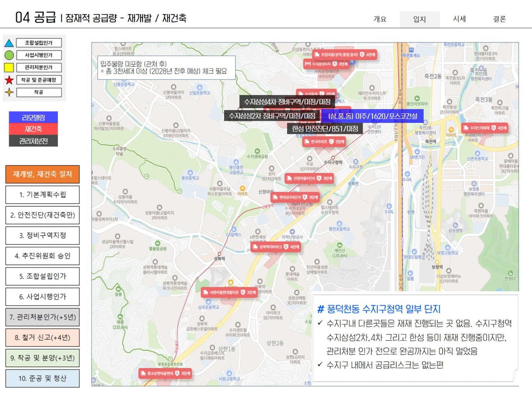The width and height of the screenshot is (532, 393).
Task: Click the dark 관리처분전 box
Action: tap(33, 141)
